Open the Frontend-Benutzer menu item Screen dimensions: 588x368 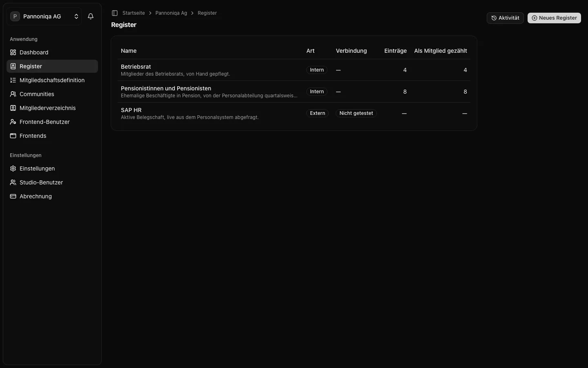52,122
